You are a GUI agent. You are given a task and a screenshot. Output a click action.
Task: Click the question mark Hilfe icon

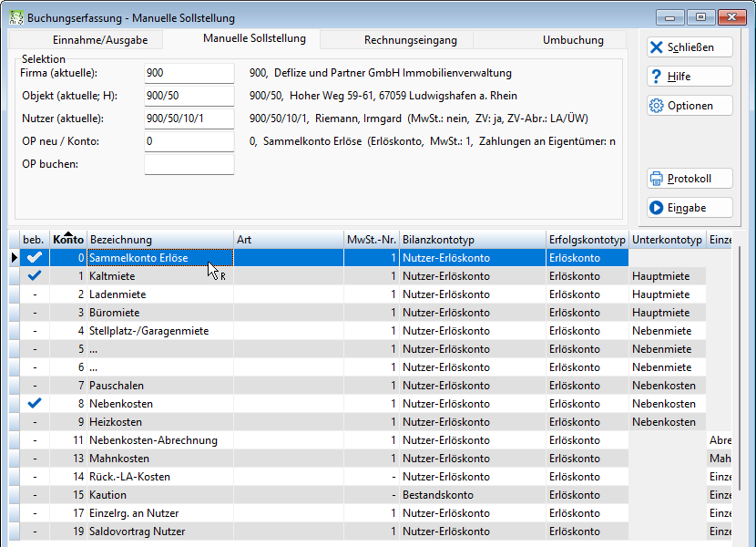click(656, 77)
